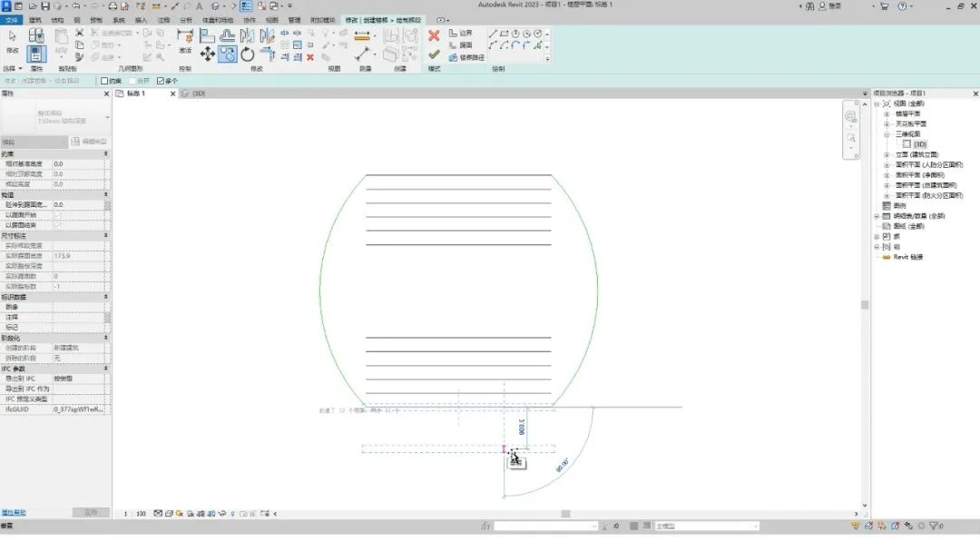The image size is (980, 552).
Task: Toggle the 以踏面开始 checkbox
Action: coord(57,215)
